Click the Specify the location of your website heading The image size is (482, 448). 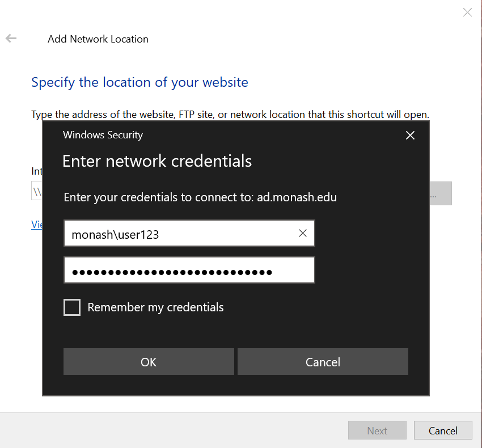click(x=139, y=82)
